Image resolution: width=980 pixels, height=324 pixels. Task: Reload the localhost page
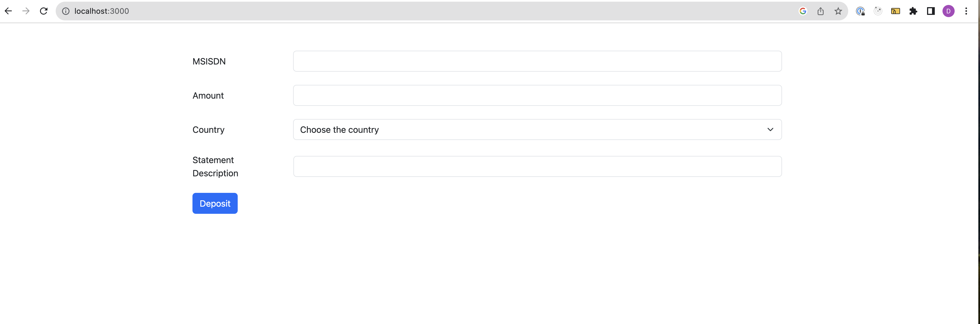(44, 11)
